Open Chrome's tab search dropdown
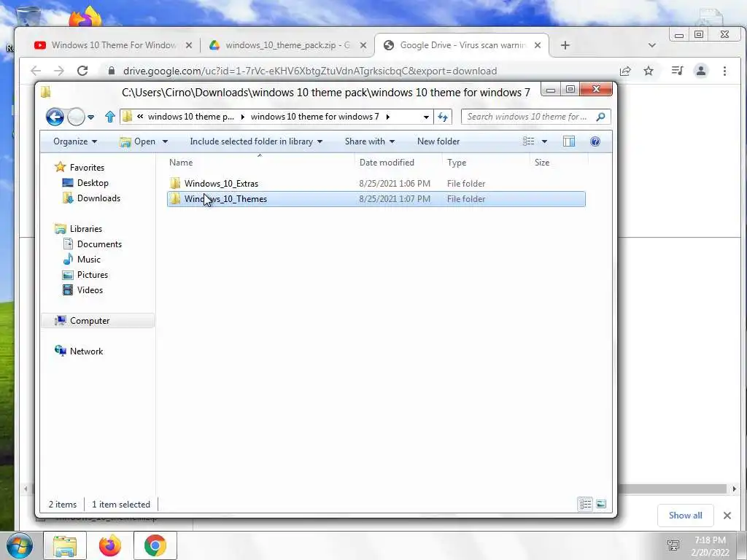This screenshot has width=747, height=560. [652, 45]
